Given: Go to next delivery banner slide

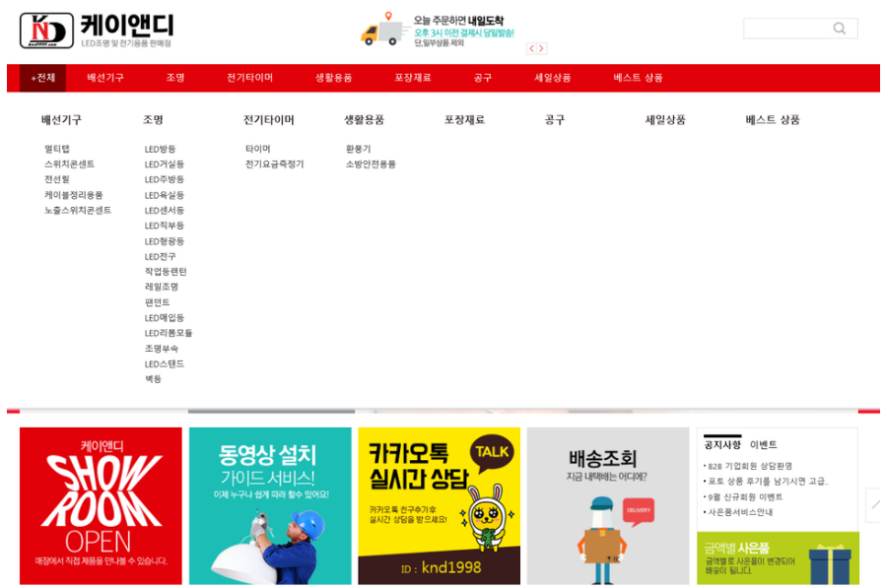Looking at the screenshot, I should click(x=541, y=48).
